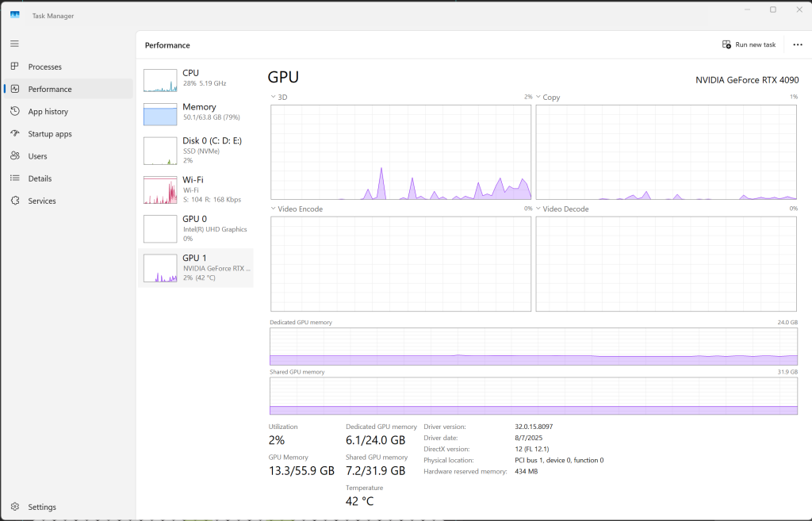Click the Dedicated GPU memory graph
812x521 pixels.
533,347
